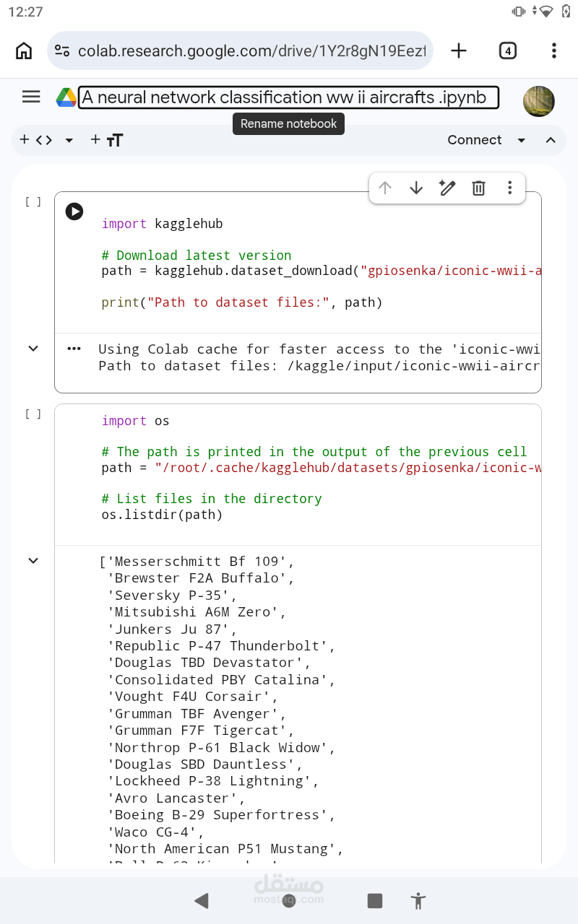
Task: Click 'Douglas SBD Dauntless' in output
Action: tap(204, 764)
